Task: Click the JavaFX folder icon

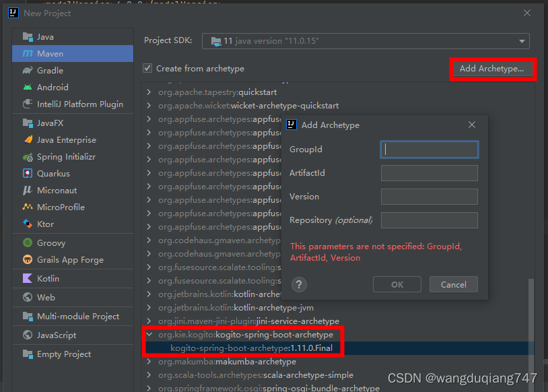Action: pyautogui.click(x=28, y=123)
